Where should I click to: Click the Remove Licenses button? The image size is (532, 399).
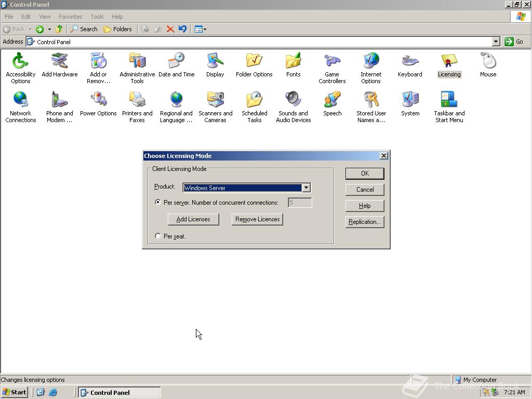[257, 219]
